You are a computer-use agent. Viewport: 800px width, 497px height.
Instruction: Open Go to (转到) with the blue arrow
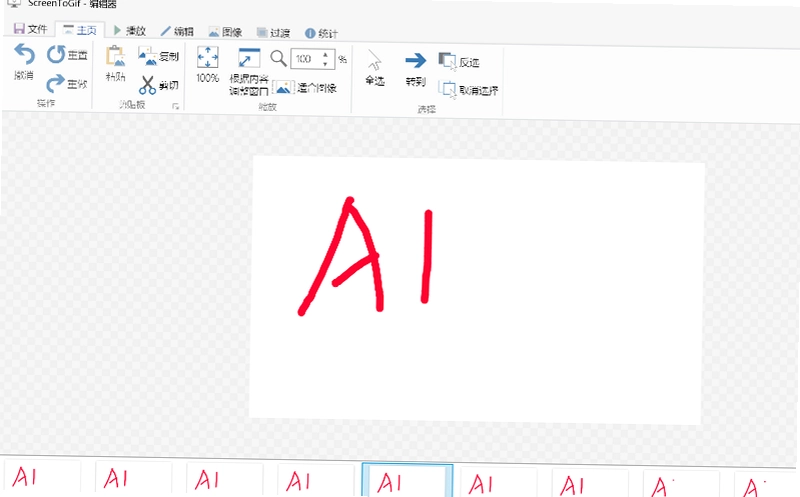coord(416,61)
